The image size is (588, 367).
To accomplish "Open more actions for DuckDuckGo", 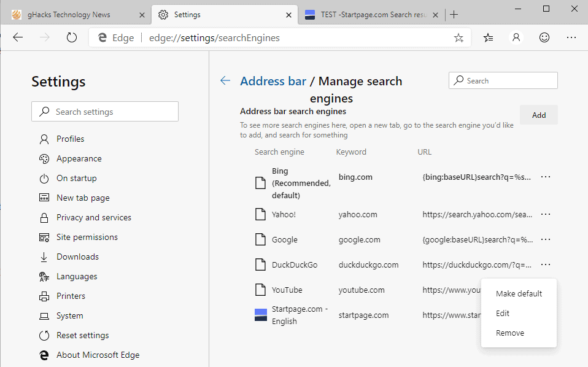I will pos(546,265).
